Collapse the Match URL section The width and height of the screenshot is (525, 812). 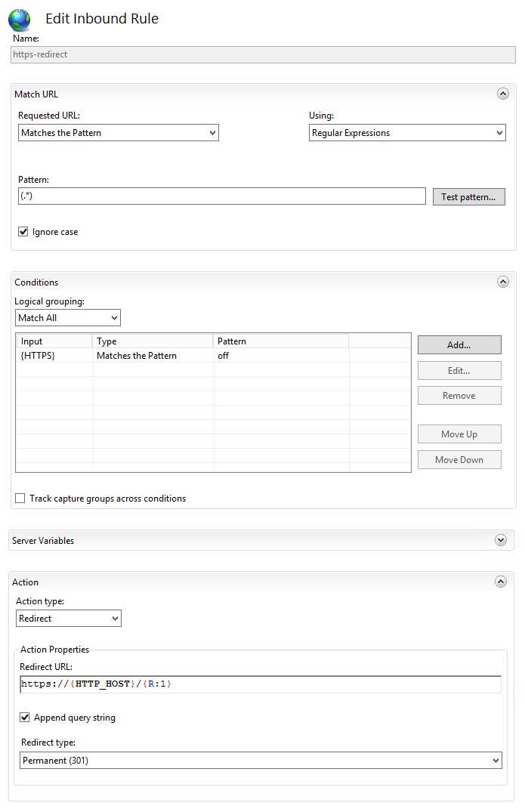pos(502,94)
